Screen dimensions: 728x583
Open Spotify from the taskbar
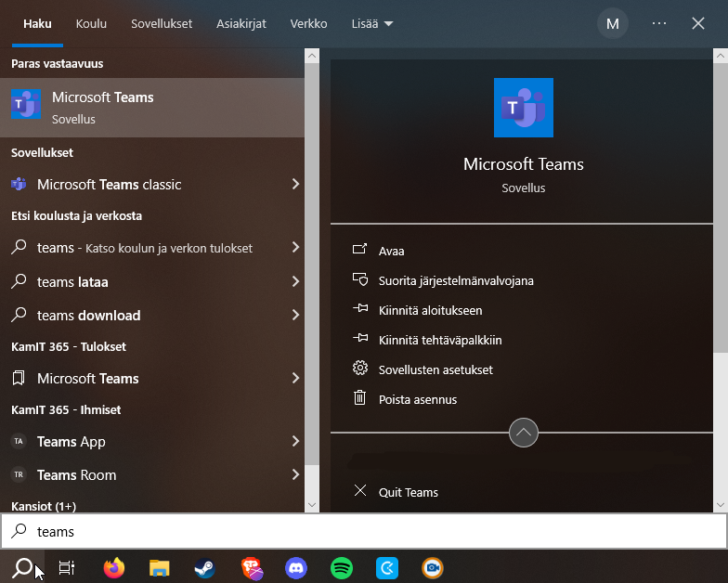point(342,568)
